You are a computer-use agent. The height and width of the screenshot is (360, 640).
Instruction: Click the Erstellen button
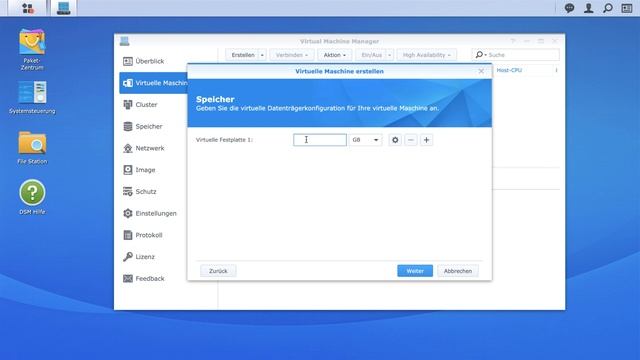242,55
